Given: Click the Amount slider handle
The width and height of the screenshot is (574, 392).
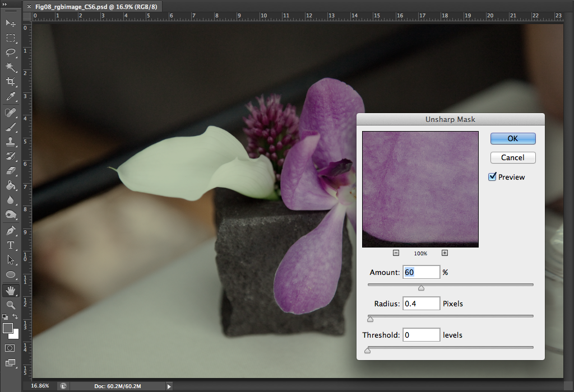Looking at the screenshot, I should tap(421, 288).
